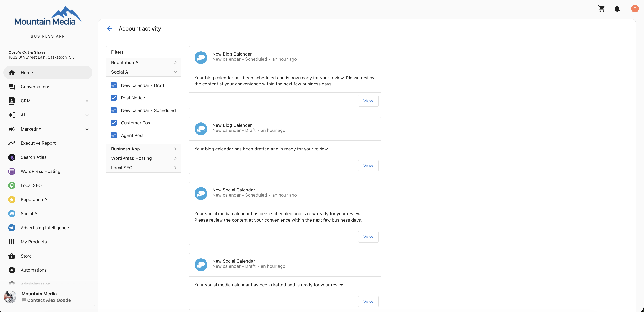644x312 pixels.
Task: Click icon on scheduled New Social Calendar card
Action: (201, 194)
